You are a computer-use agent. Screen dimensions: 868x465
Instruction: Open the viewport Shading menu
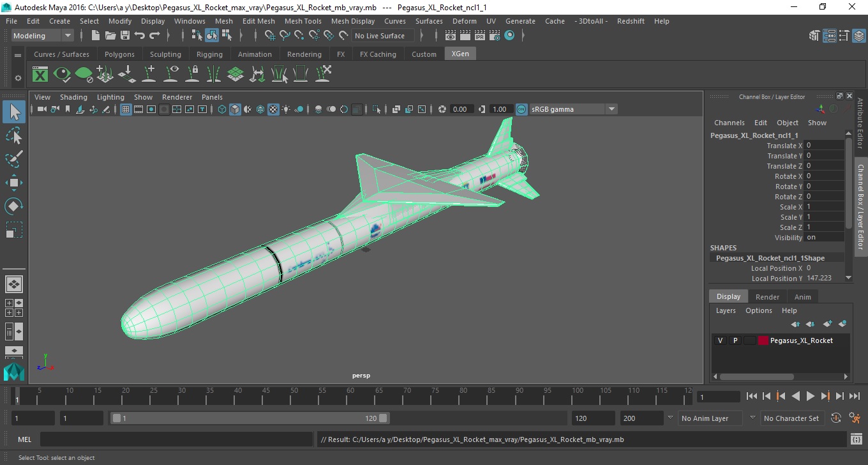click(x=73, y=97)
